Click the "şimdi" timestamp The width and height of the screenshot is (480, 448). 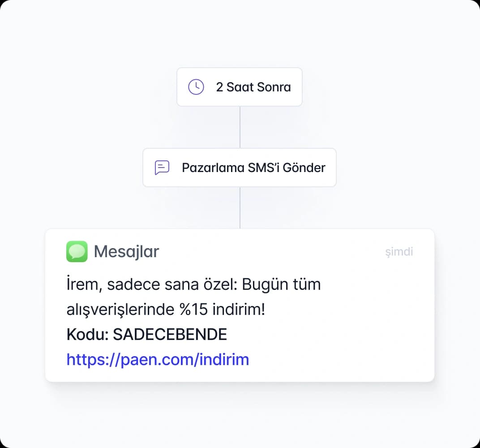coord(399,252)
